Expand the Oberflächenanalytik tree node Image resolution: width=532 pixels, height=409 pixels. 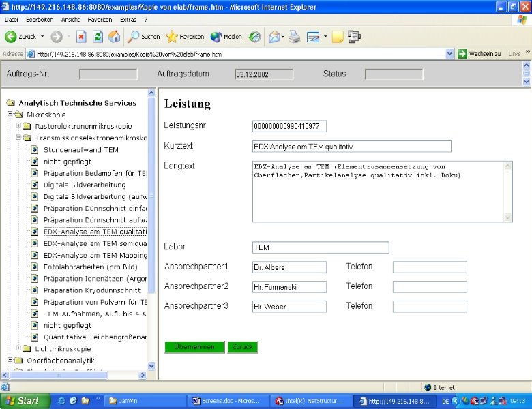click(10, 360)
